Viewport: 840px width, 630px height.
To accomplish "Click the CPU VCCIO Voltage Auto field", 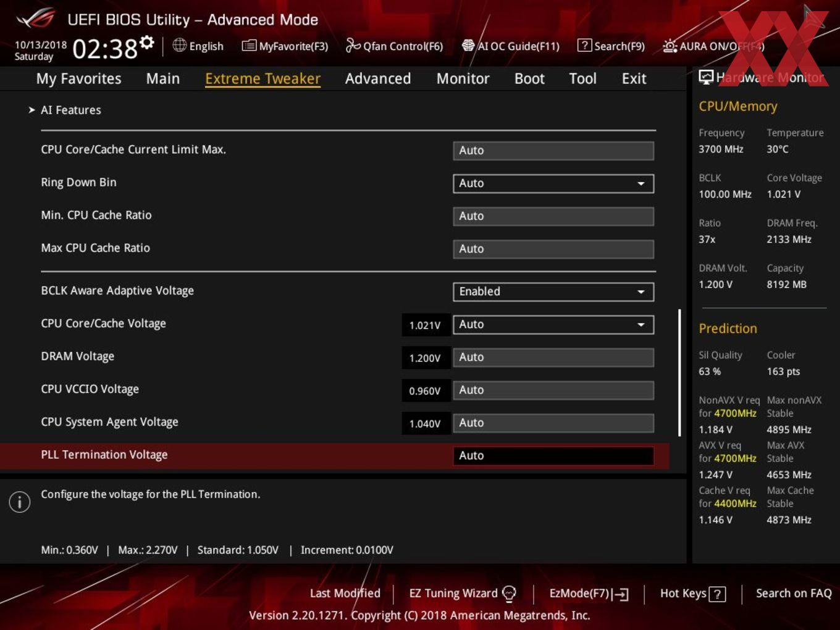I will pyautogui.click(x=553, y=390).
